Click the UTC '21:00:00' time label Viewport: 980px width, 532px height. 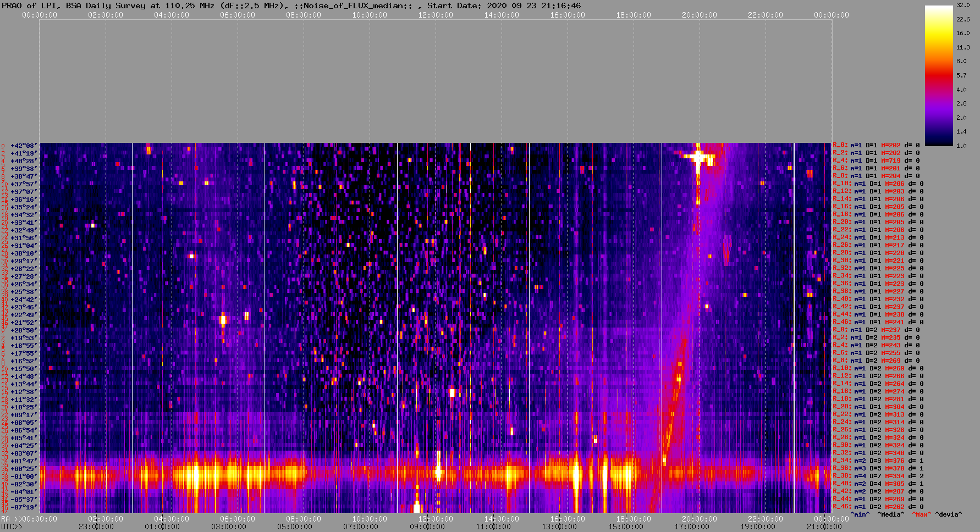pyautogui.click(x=824, y=527)
